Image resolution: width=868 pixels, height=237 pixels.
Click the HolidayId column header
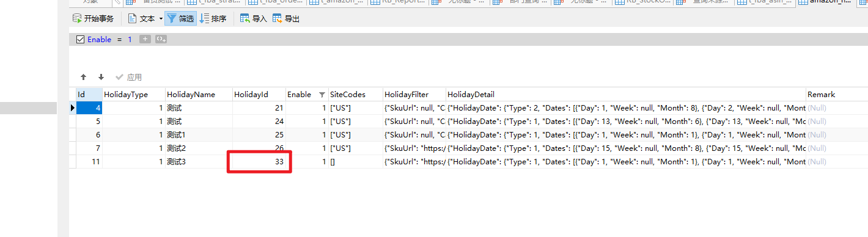pyautogui.click(x=259, y=95)
